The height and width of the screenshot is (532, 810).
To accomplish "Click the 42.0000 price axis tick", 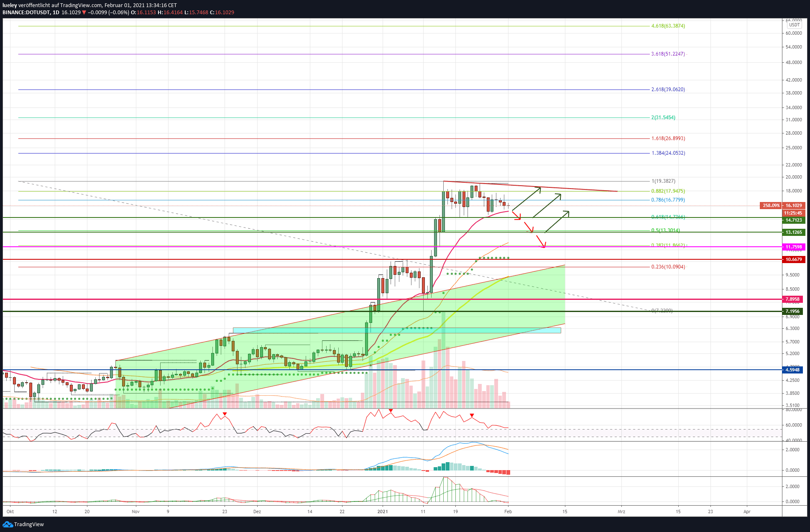I will 794,80.
